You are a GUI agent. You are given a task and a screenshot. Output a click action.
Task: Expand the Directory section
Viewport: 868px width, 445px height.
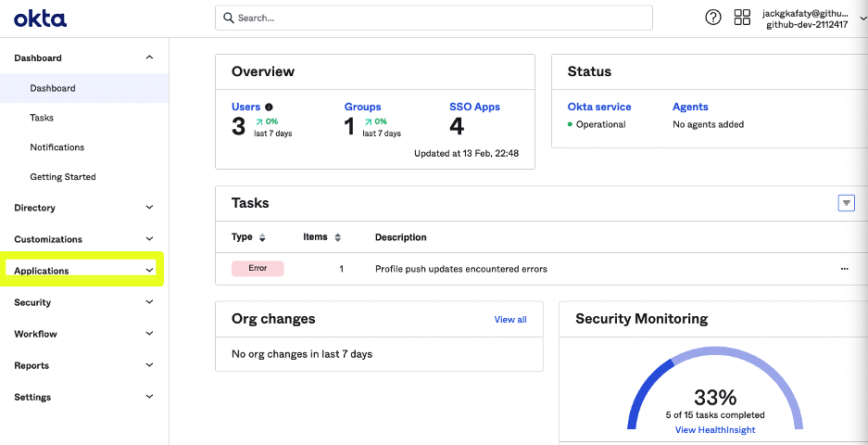point(84,208)
